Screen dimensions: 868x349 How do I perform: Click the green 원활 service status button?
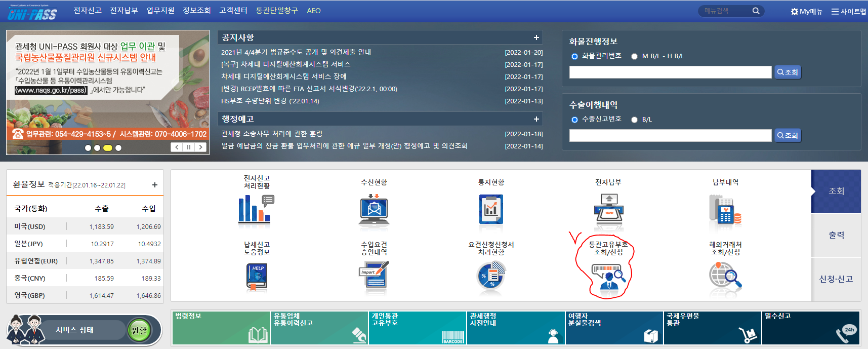tap(139, 330)
